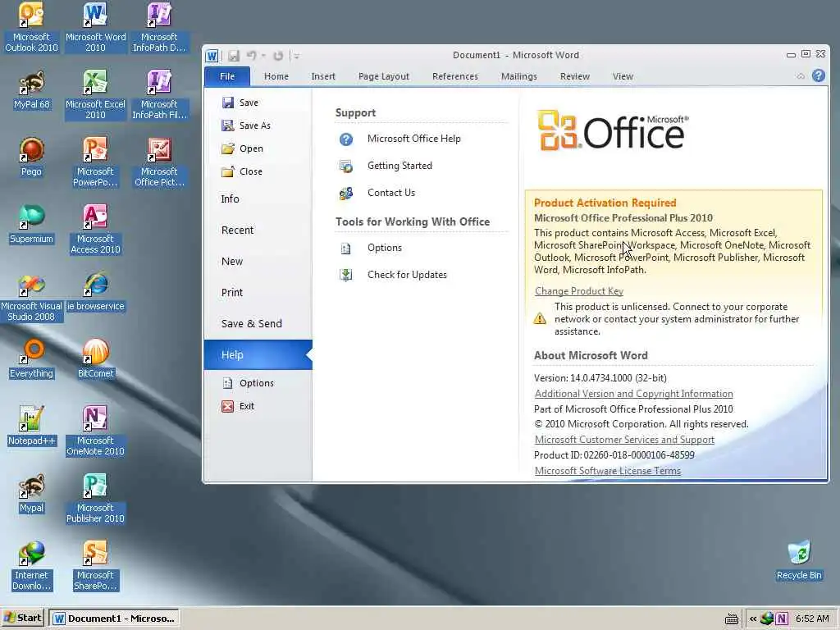The image size is (840, 630).
Task: Click the Undo button in title bar
Action: pos(251,55)
